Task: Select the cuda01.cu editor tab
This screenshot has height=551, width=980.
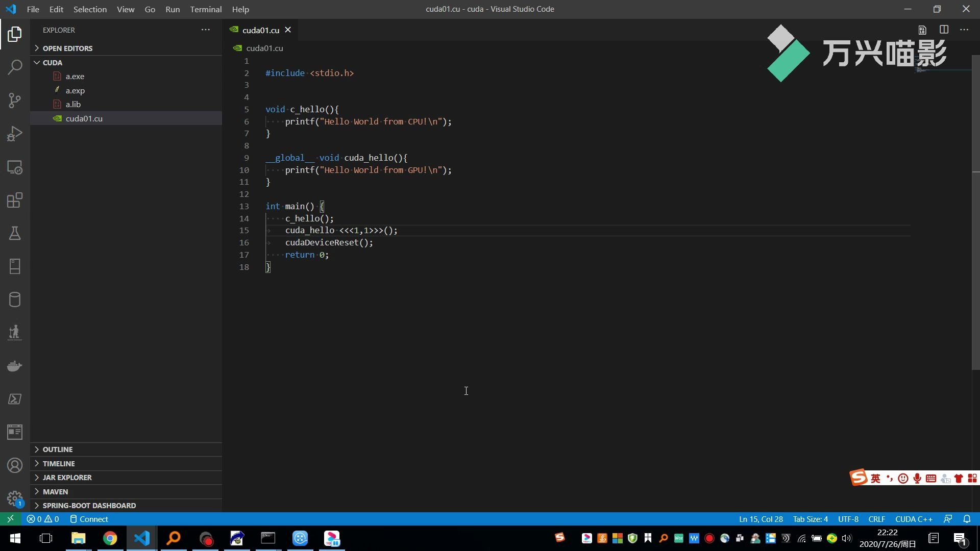Action: 260,30
